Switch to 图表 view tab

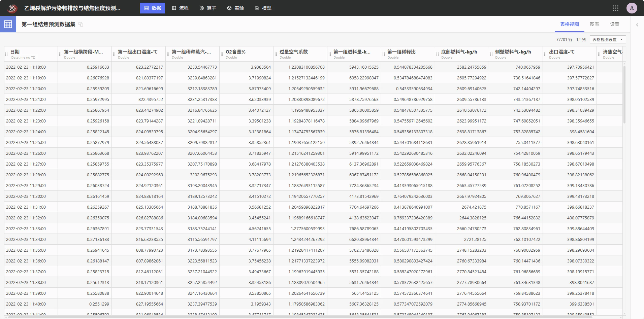coord(594,24)
